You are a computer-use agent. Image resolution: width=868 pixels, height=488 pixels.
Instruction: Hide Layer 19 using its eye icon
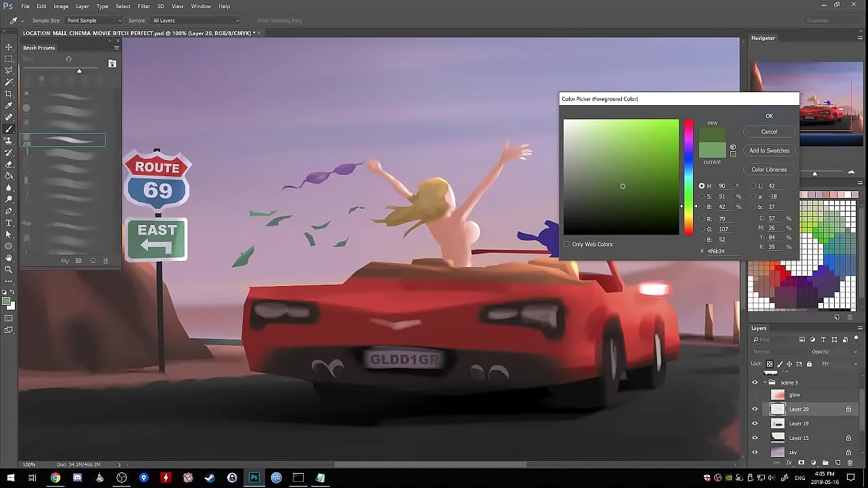tap(755, 424)
